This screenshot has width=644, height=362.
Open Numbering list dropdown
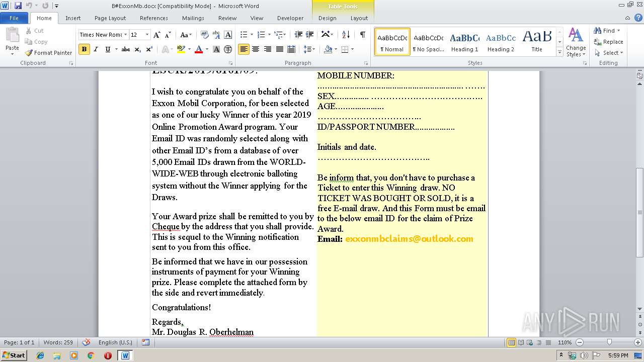pyautogui.click(x=269, y=35)
